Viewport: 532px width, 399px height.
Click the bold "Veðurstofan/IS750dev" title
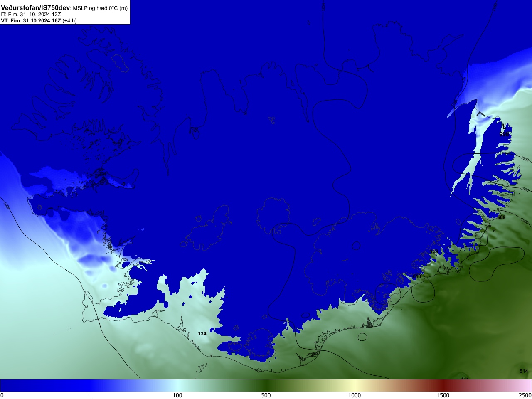click(x=35, y=8)
